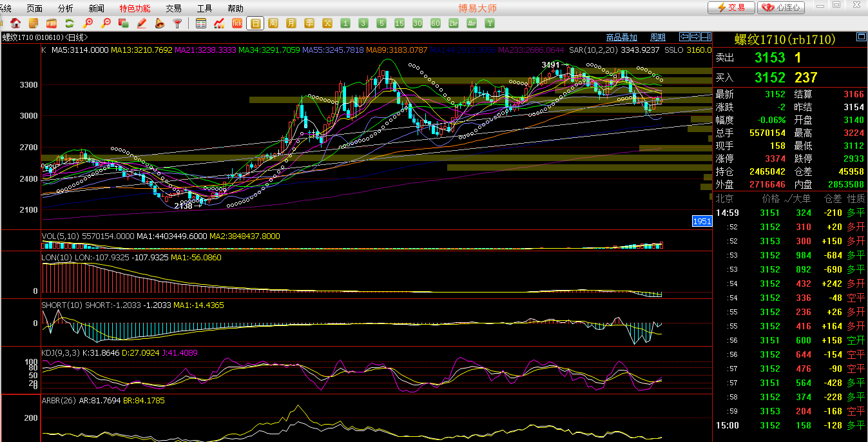Open the 分析 menu

pyautogui.click(x=65, y=8)
